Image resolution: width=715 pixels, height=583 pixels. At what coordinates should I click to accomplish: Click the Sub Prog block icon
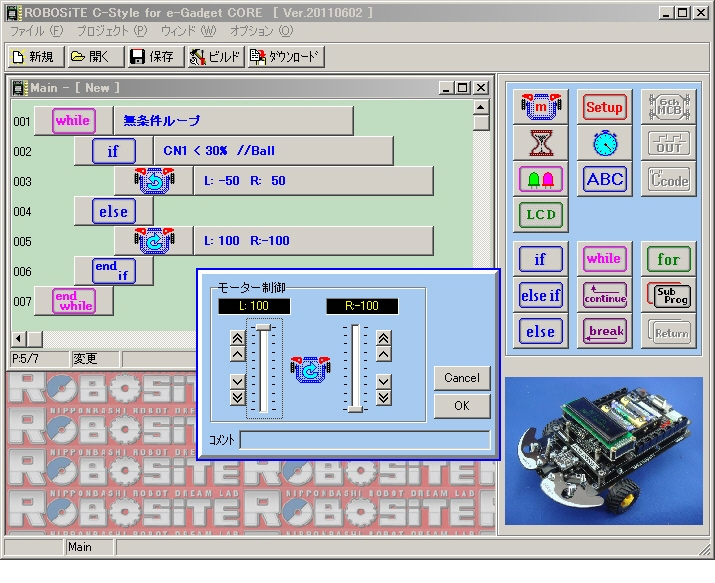(x=668, y=295)
